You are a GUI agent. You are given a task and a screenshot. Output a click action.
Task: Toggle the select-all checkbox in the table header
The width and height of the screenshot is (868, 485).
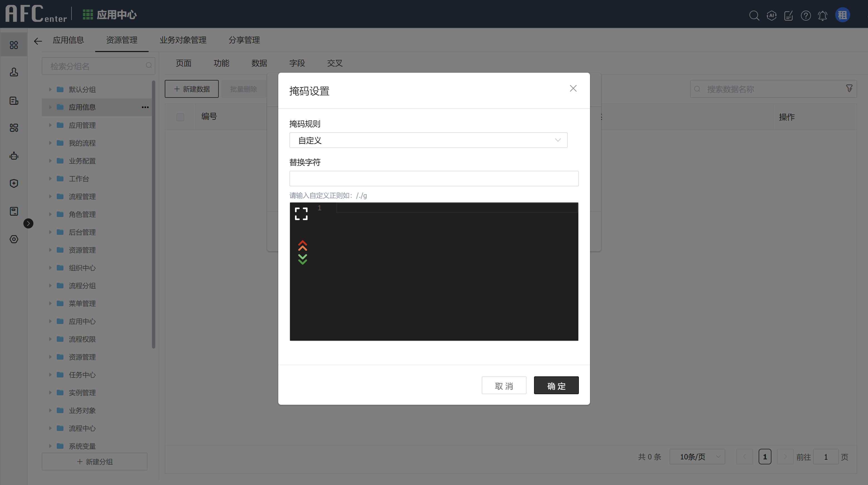[x=180, y=117]
